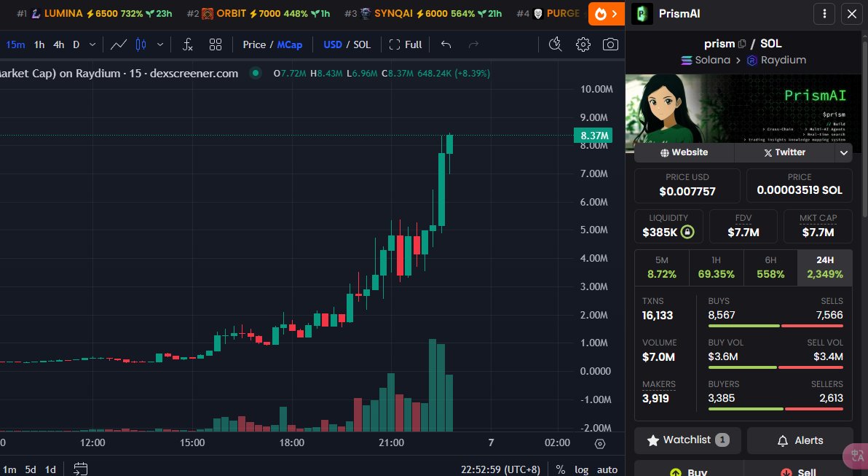Copy the prism token address icon
Image resolution: width=868 pixels, height=476 pixels.
pos(742,44)
